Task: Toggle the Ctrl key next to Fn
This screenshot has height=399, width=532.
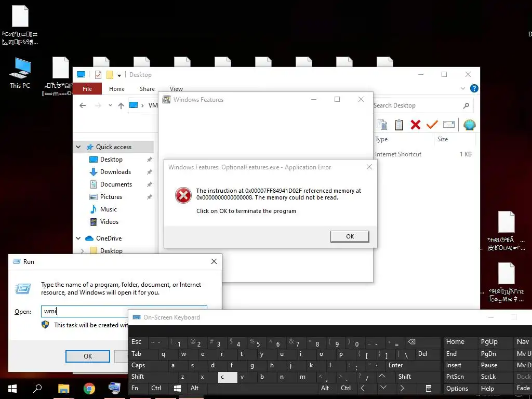Action: 156,388
